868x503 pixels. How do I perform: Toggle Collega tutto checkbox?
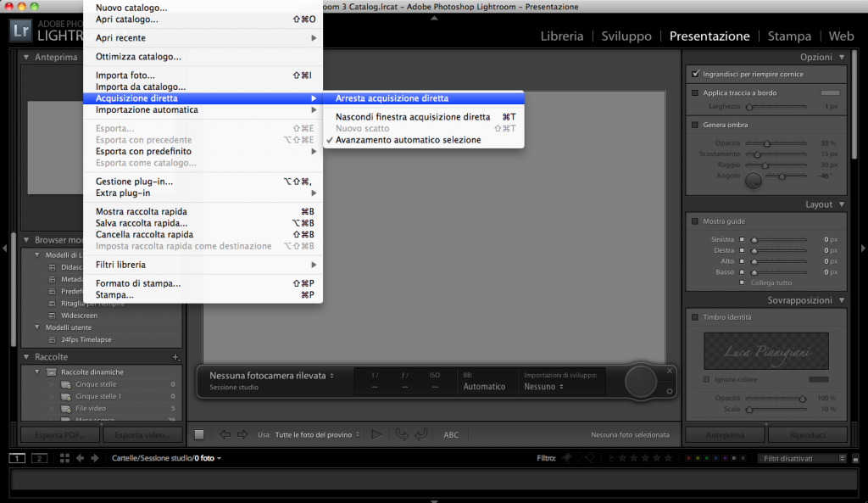click(x=742, y=282)
